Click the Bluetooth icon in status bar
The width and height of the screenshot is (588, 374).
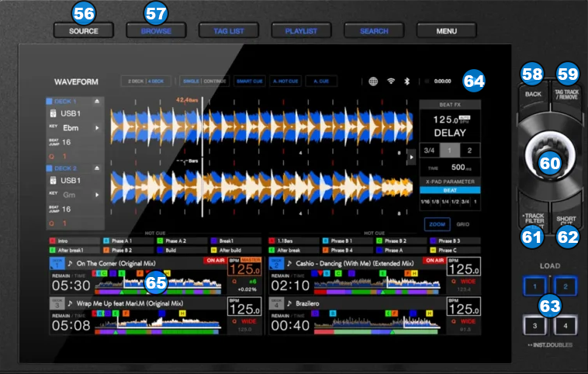coord(406,81)
